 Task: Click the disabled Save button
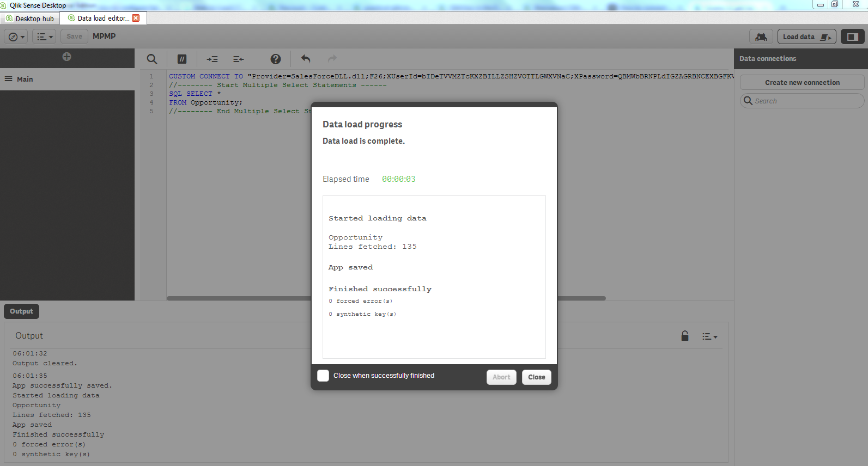[74, 36]
